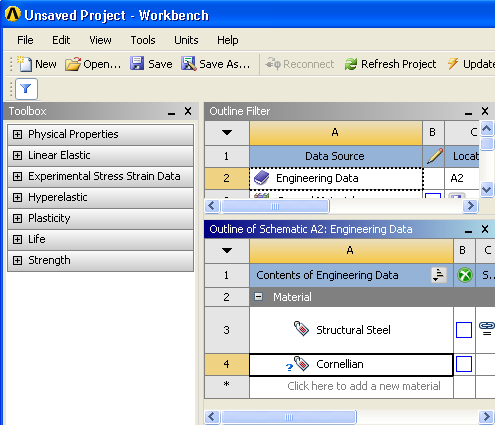495x425 pixels.
Task: Click the pencil edit column icon
Action: (x=434, y=156)
